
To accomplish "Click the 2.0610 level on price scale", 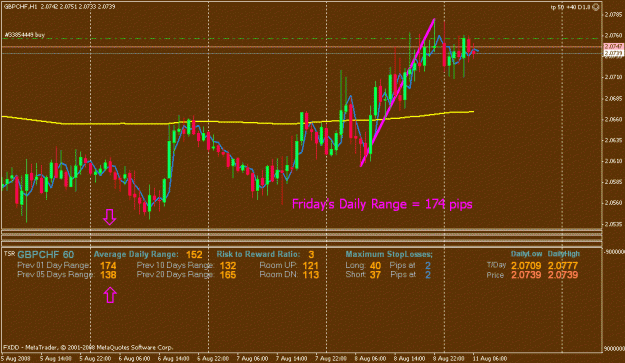I will [613, 161].
